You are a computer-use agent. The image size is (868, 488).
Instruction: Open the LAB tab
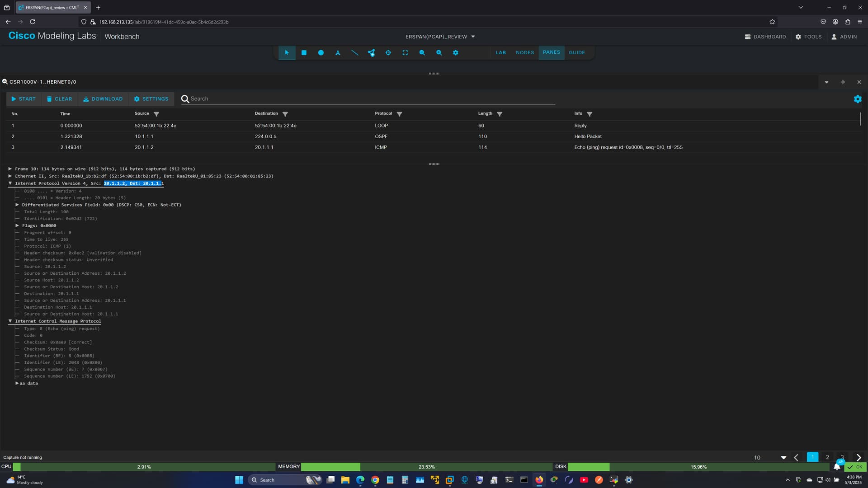(500, 52)
